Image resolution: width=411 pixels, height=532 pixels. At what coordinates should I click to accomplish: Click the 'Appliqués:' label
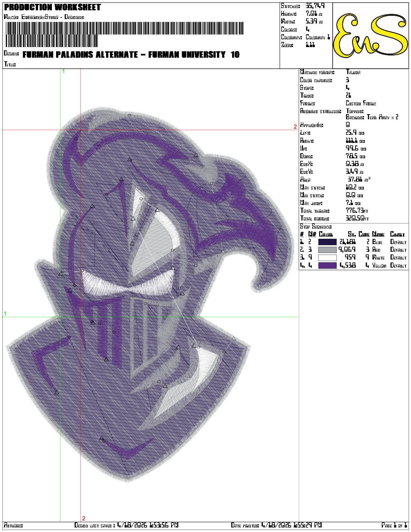311,125
